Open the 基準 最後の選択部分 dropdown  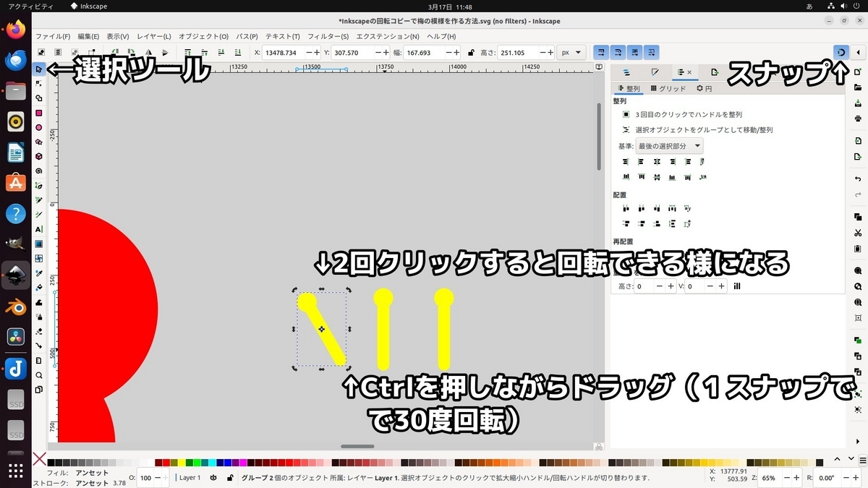(669, 146)
